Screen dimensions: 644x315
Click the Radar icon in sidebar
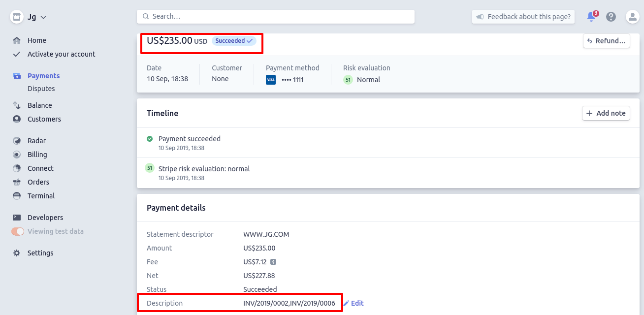(x=17, y=141)
